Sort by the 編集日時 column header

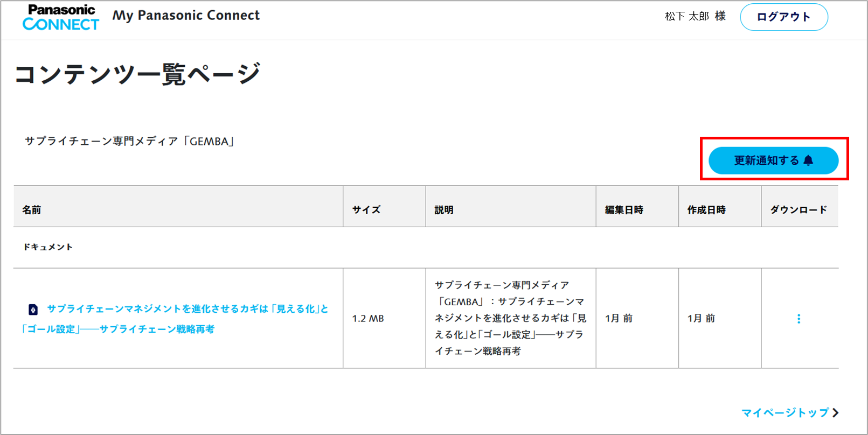click(624, 210)
